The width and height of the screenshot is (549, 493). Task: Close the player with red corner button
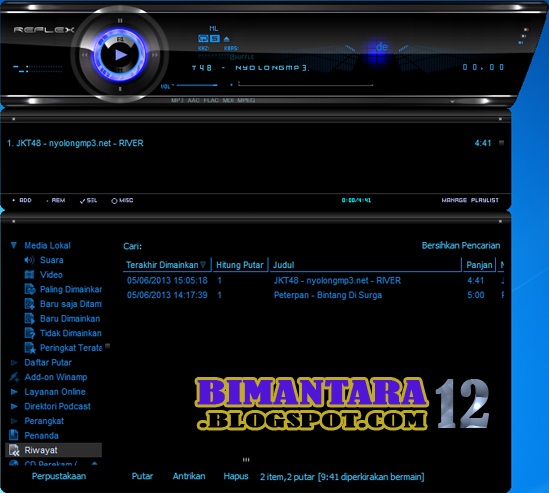(x=526, y=30)
